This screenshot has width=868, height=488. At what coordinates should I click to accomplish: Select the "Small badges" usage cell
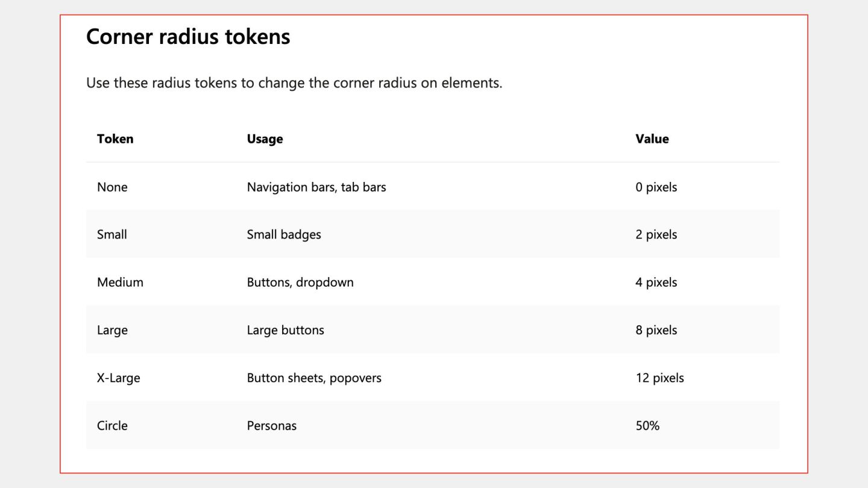(x=284, y=234)
